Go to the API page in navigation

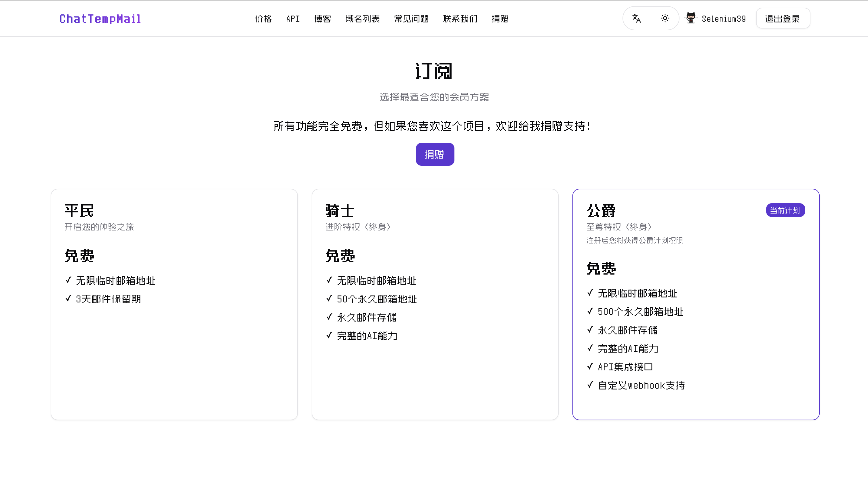293,19
